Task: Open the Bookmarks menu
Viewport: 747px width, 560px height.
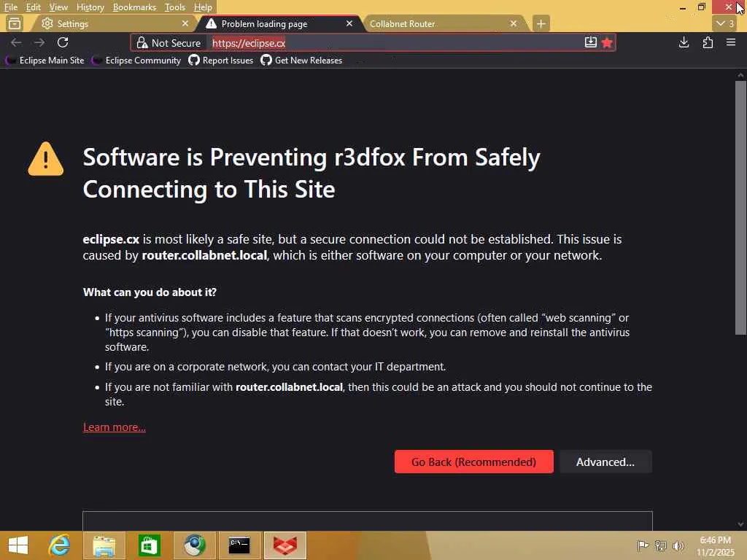Action: [134, 7]
